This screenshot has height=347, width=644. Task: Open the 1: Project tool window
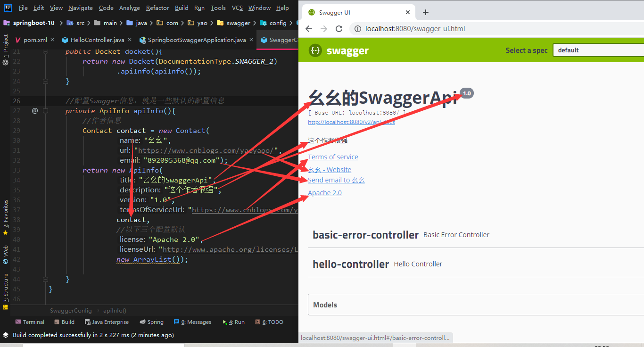(x=6, y=50)
